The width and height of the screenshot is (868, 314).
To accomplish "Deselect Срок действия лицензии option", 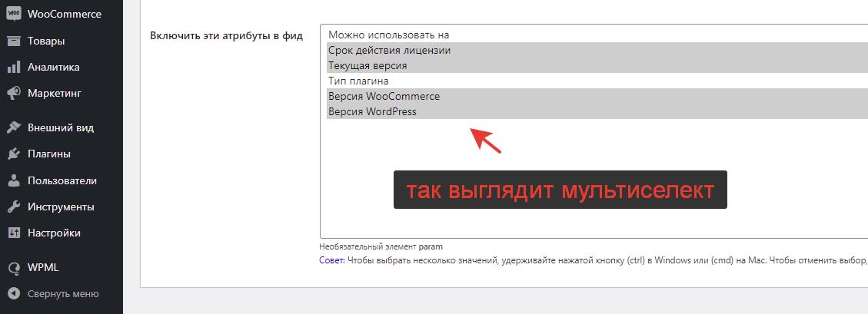I will 389,51.
